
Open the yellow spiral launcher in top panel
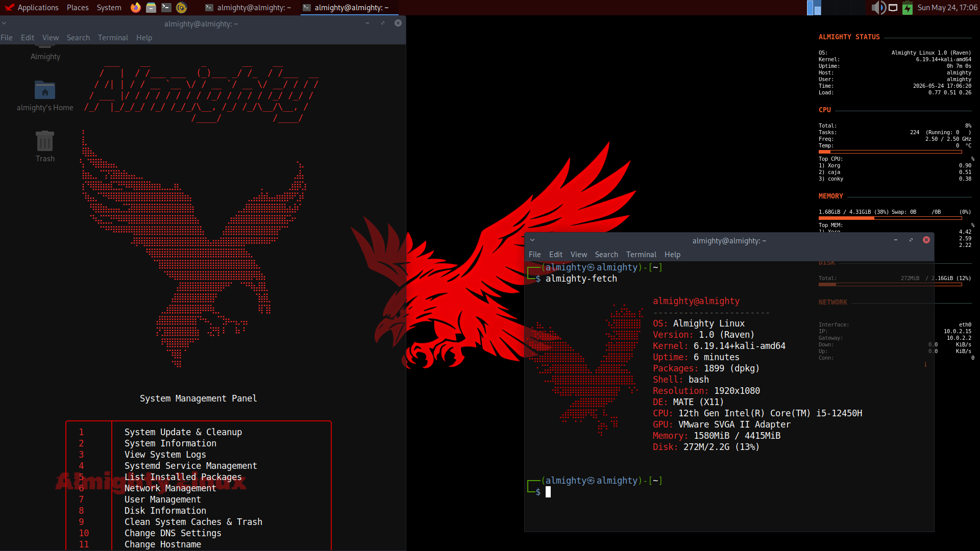[181, 7]
